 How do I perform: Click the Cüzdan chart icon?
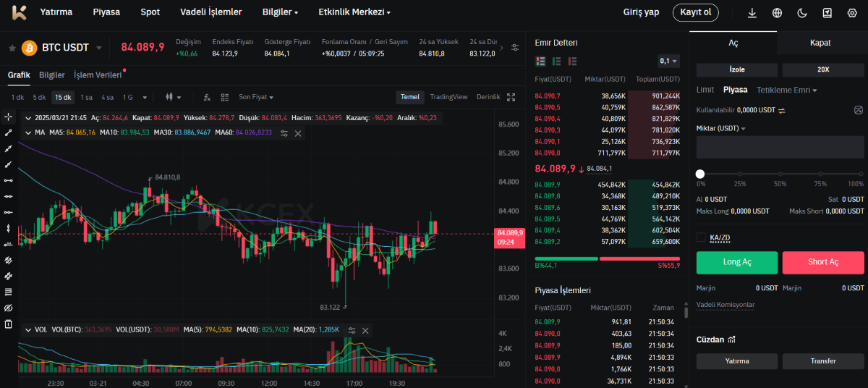pos(731,339)
